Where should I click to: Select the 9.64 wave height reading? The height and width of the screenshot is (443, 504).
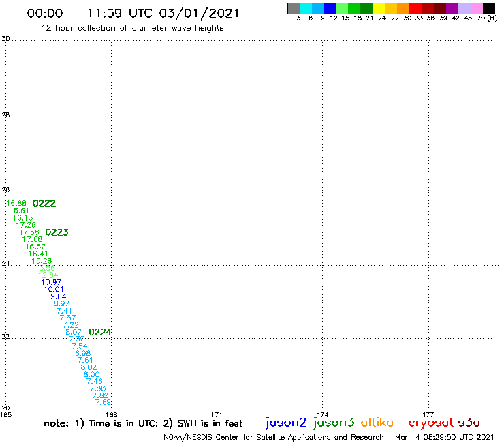pos(59,296)
